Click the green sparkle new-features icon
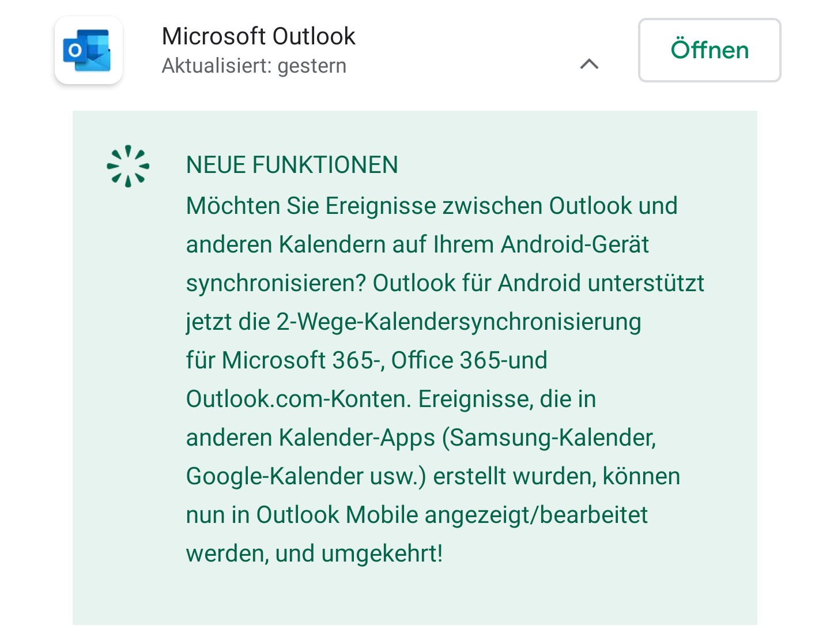This screenshot has height=644, width=830. (x=128, y=166)
